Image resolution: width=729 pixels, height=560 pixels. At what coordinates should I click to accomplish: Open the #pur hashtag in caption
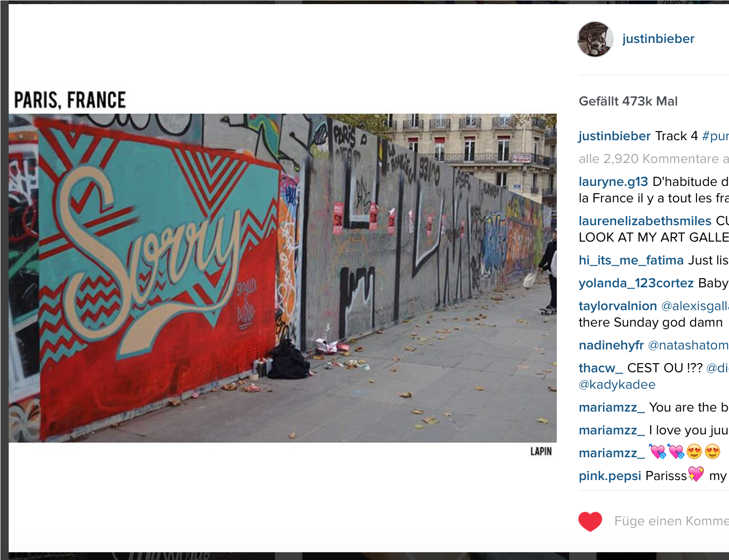(715, 136)
